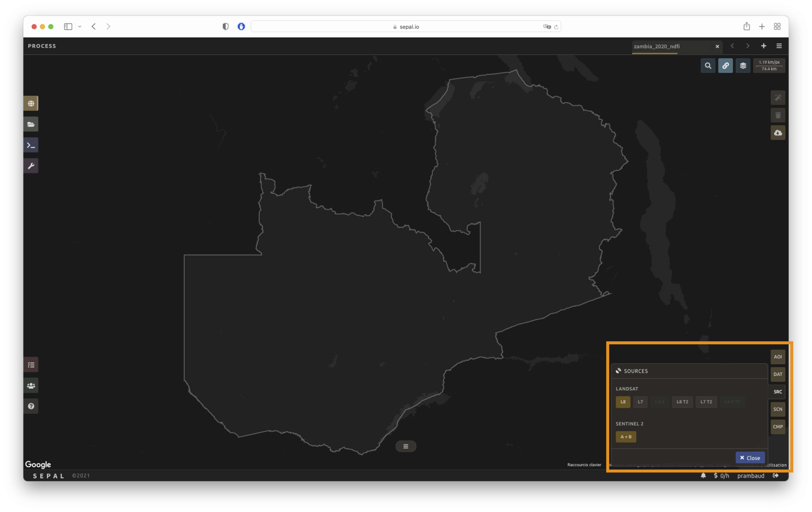
Task: Toggle the link maps icon
Action: tap(725, 66)
